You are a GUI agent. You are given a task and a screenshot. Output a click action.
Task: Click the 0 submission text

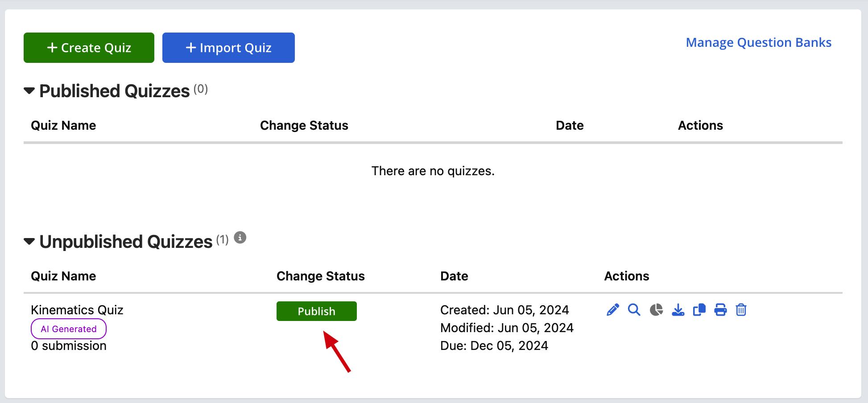coord(69,346)
